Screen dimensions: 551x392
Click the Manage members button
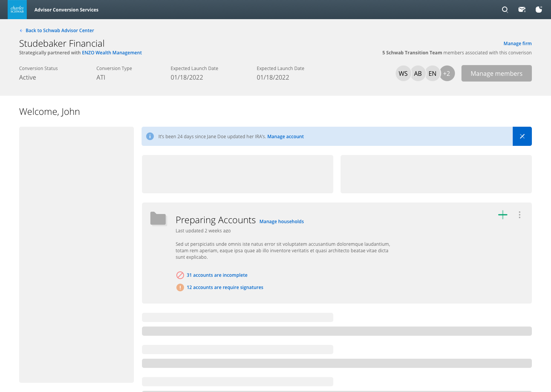tap(496, 73)
